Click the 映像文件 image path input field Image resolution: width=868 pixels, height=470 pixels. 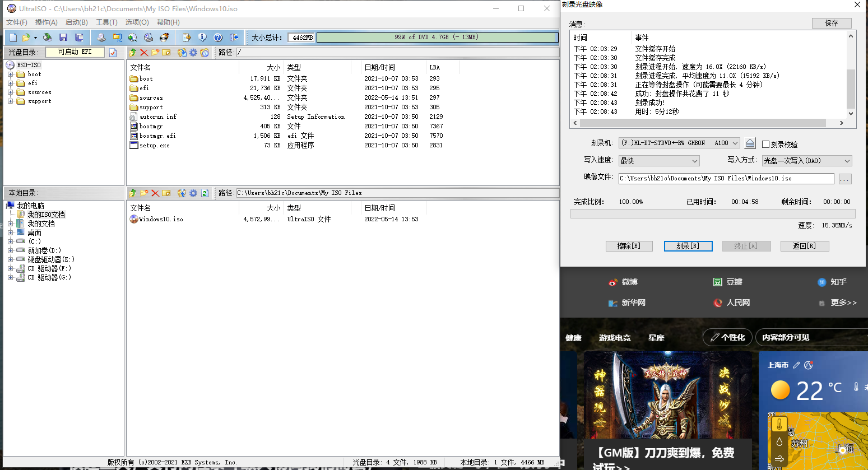[x=726, y=178]
